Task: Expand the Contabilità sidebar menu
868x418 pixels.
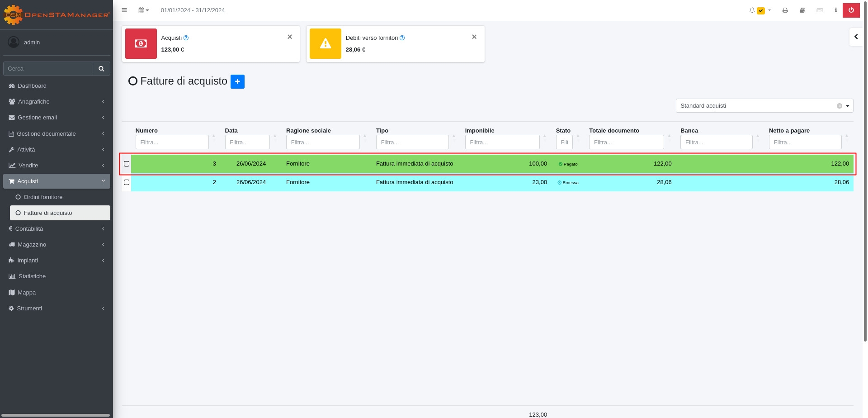Action: pyautogui.click(x=57, y=229)
